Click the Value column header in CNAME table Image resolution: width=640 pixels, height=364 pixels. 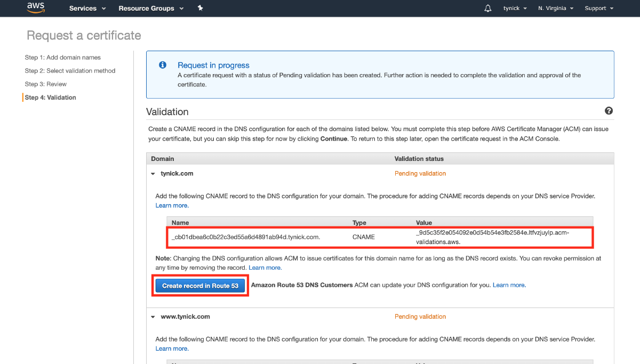tap(424, 223)
